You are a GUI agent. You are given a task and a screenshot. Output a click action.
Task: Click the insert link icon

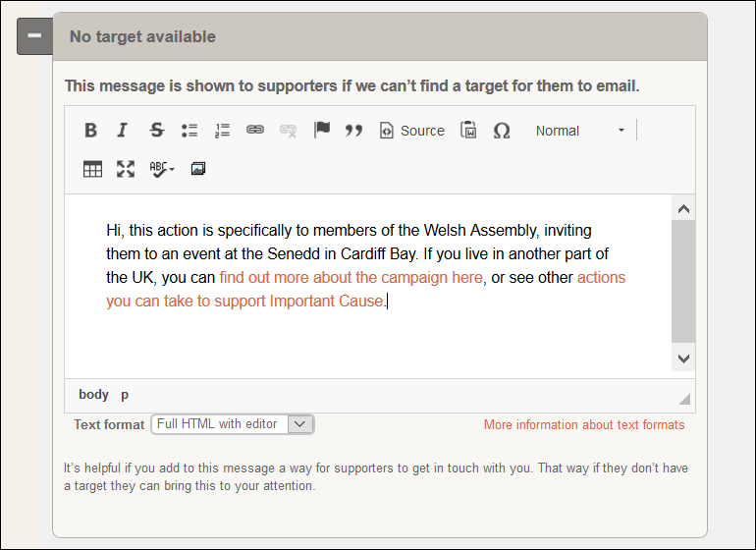point(255,131)
